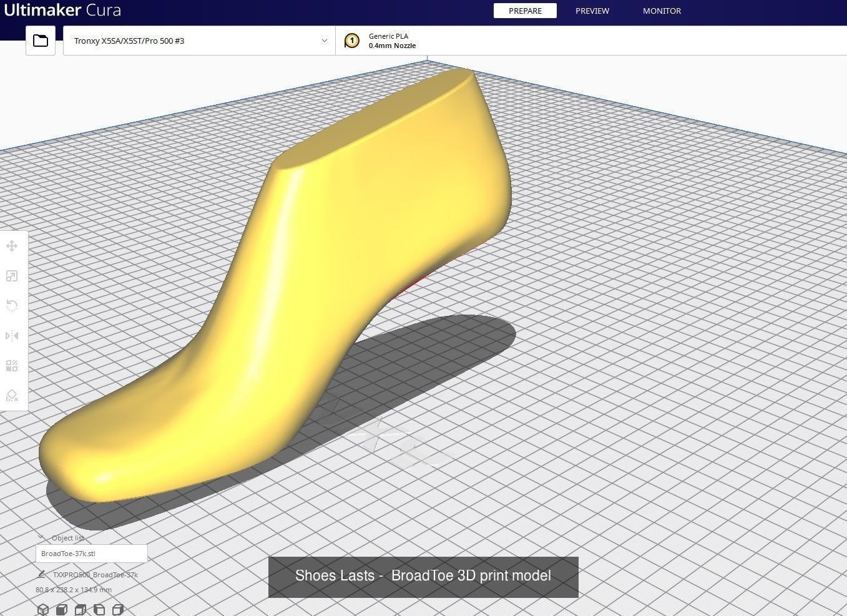Viewport: 847px width, 616px height.
Task: Click model dimensions 80.8 x 238.2 x 134.9 mm
Action: (x=74, y=590)
